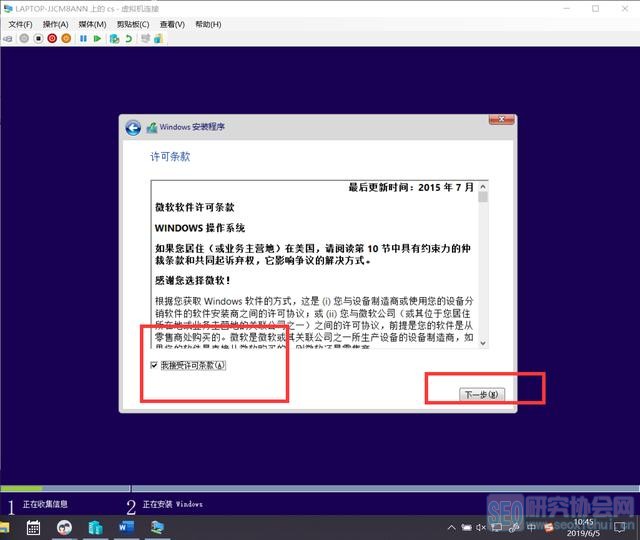This screenshot has height=540, width=640.
Task: Open Word from the taskbar
Action: point(126,527)
